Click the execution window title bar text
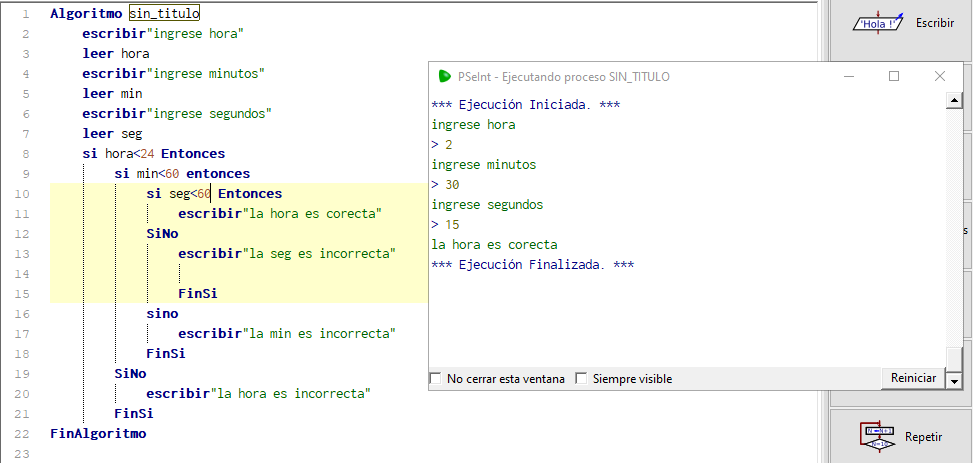 point(564,76)
